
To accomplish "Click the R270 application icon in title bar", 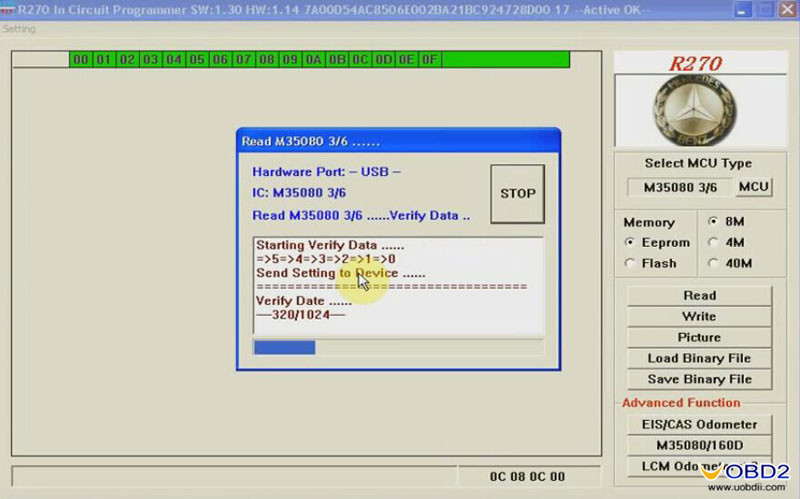I will coord(7,10).
